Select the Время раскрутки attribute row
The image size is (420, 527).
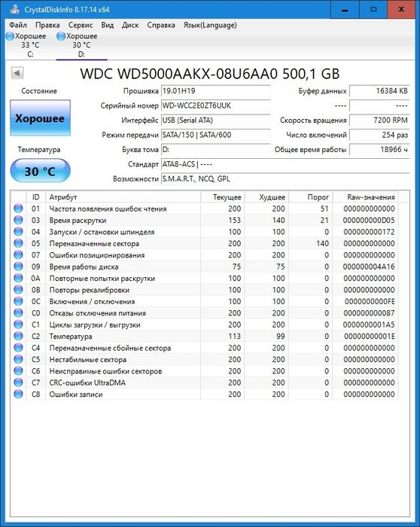coord(205,220)
